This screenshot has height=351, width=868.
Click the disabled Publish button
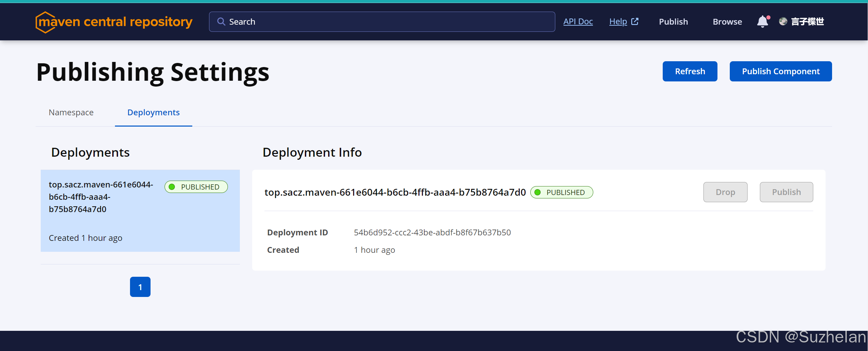click(786, 192)
